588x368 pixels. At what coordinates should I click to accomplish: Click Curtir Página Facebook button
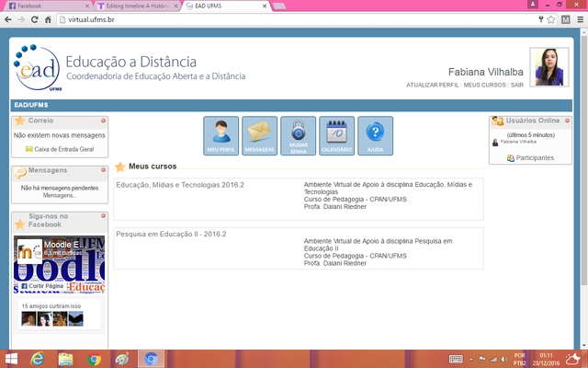(x=42, y=286)
